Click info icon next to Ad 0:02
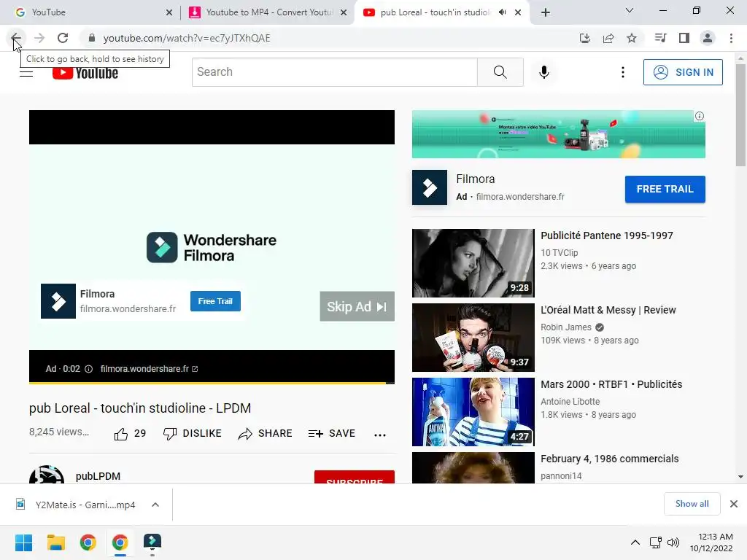The width and height of the screenshot is (747, 560). (88, 369)
